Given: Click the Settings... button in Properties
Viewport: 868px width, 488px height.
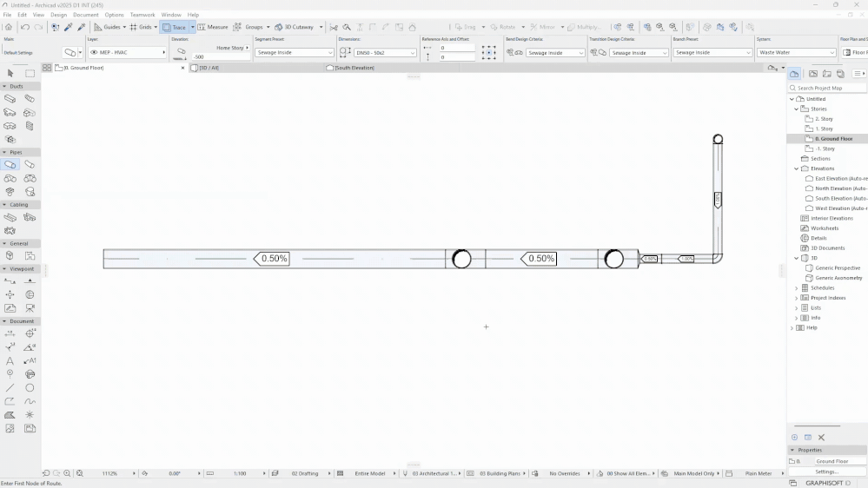Looking at the screenshot, I should pos(827,472).
